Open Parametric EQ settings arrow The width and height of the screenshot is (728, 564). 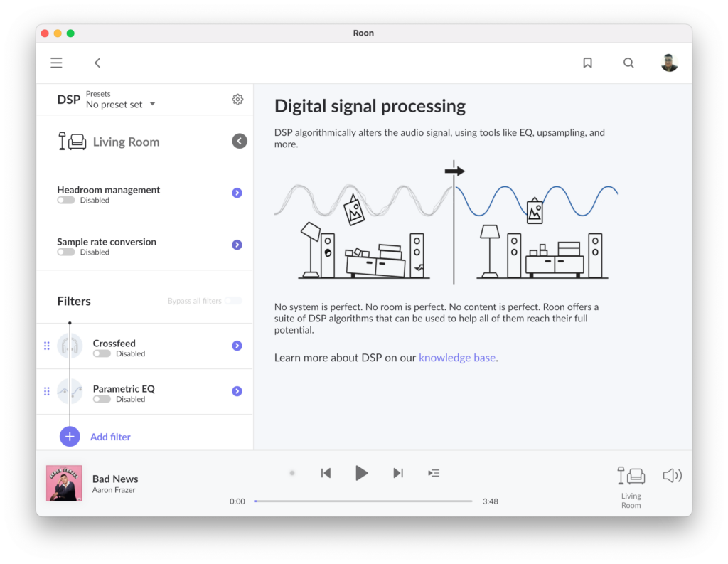click(x=237, y=391)
